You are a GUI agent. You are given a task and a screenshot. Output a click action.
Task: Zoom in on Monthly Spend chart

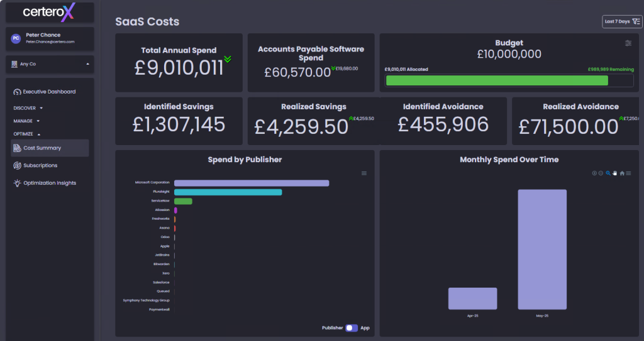coord(594,173)
